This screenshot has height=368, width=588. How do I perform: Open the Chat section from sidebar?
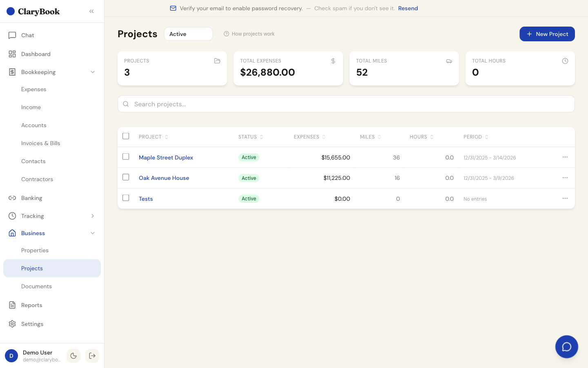27,35
